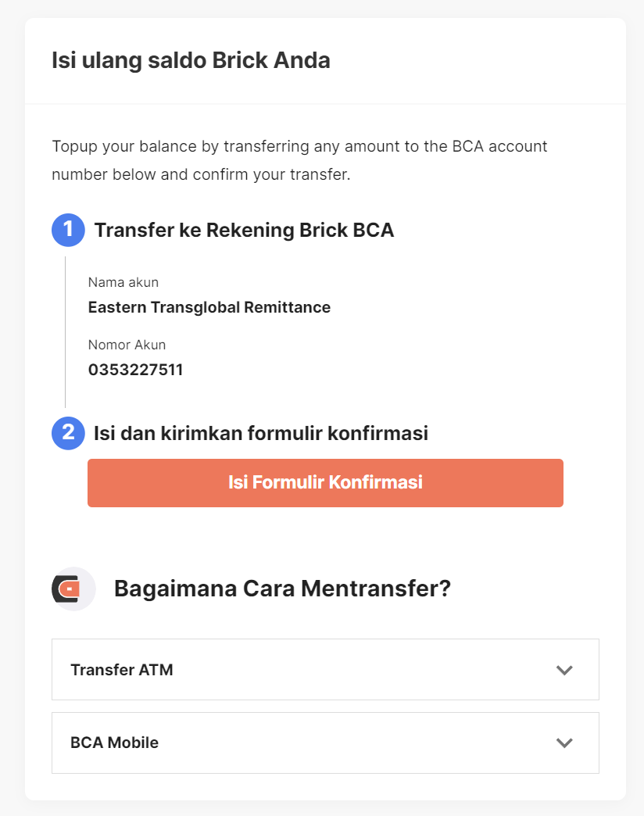Select account number 0353227511
Screen dimensions: 644x816
[x=135, y=370]
